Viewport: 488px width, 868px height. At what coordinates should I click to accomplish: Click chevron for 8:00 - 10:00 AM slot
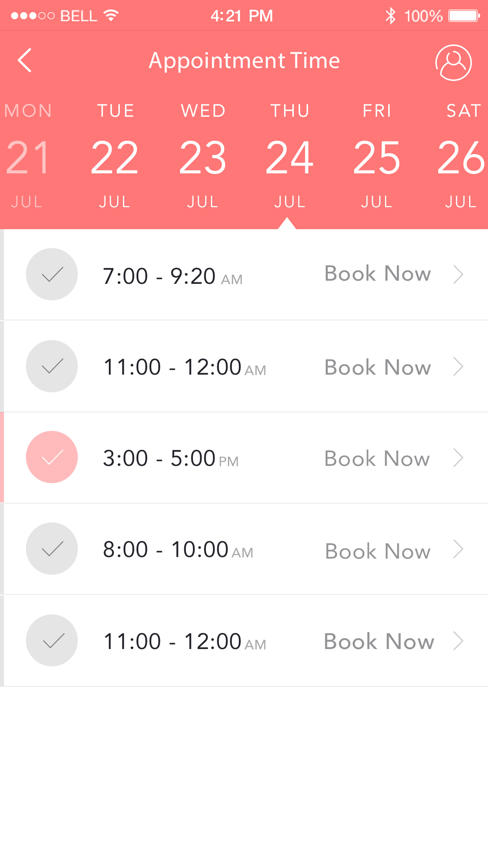pyautogui.click(x=458, y=549)
